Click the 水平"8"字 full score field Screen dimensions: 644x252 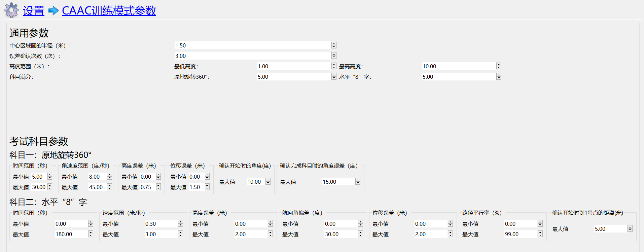point(459,77)
